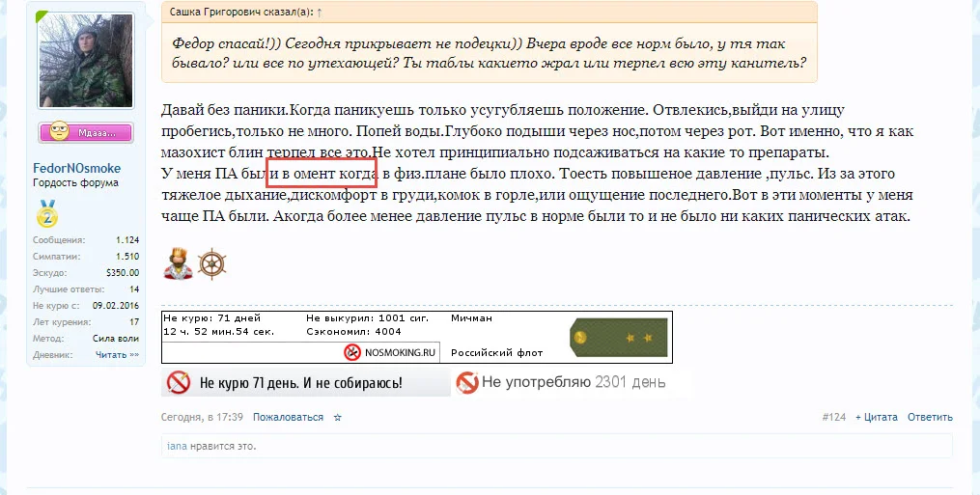Click the crossed cigarette icon in 71 день banner
Screen dimensions: 980x495
point(178,382)
